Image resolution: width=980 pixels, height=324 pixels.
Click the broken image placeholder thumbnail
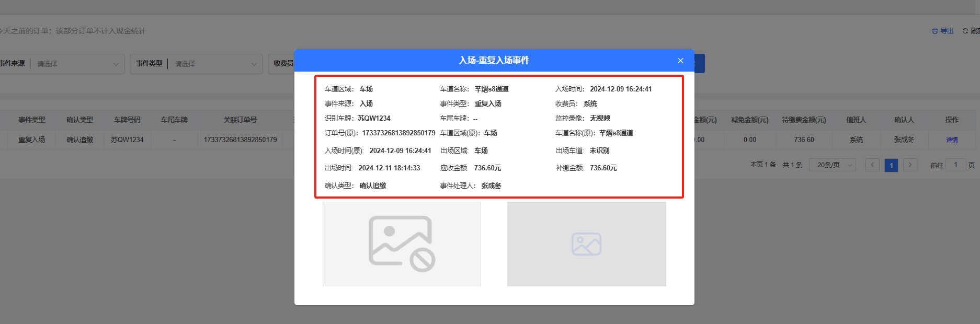402,244
